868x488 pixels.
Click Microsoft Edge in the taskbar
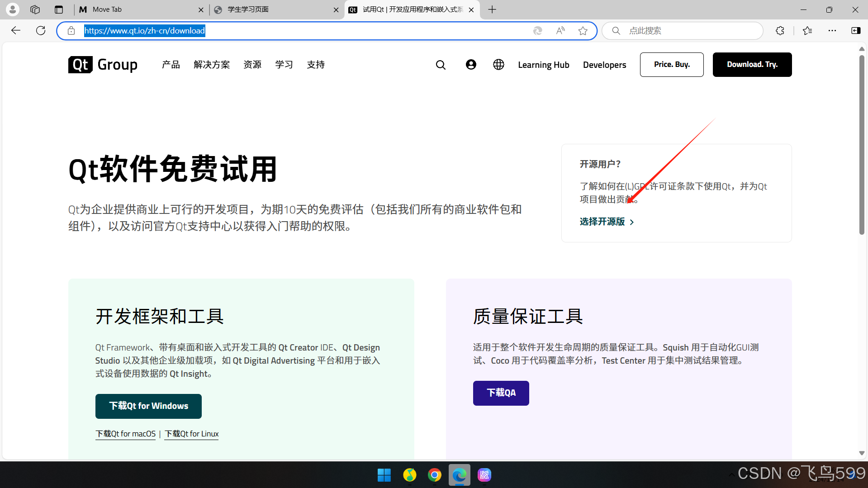coord(460,475)
